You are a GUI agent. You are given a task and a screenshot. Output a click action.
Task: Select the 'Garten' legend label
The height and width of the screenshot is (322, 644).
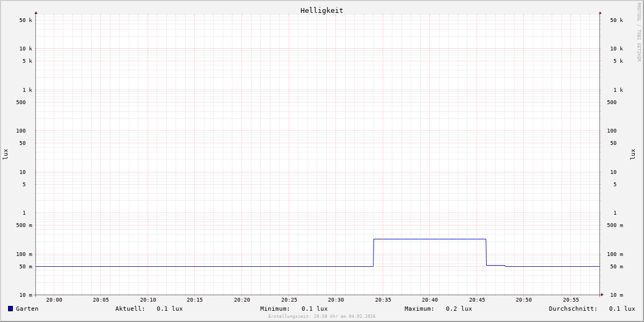(x=27, y=309)
